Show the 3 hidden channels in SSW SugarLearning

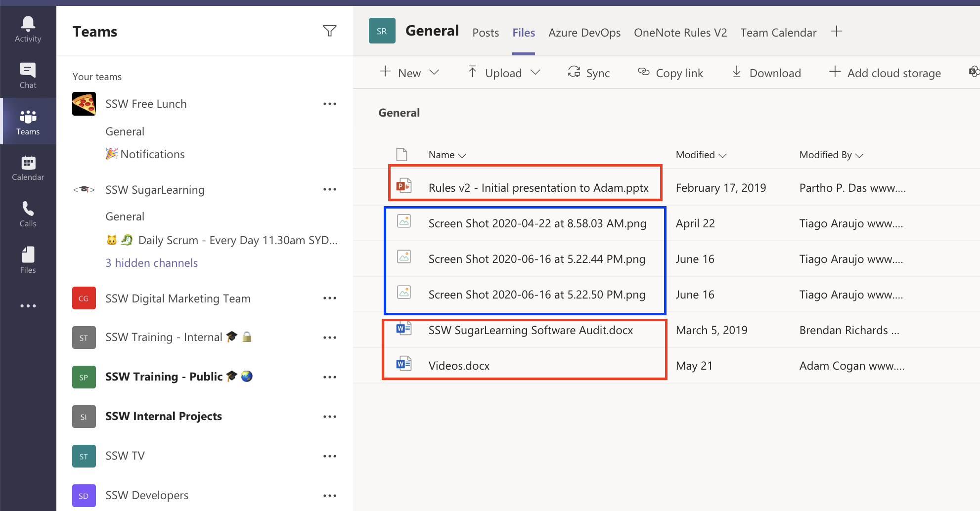tap(151, 262)
